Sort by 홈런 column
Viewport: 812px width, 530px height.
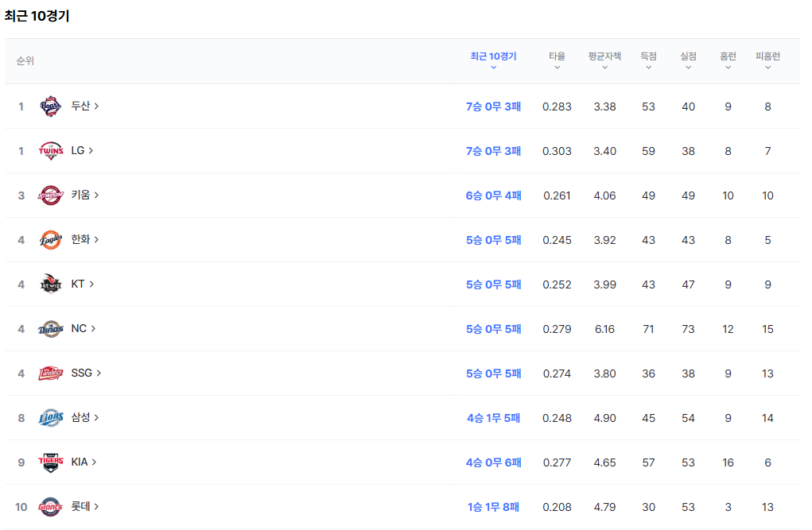728,60
